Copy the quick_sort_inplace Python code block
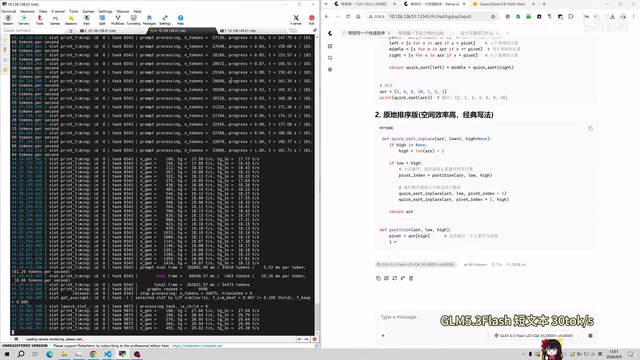This screenshot has height=360, width=640. pyautogui.click(x=590, y=128)
